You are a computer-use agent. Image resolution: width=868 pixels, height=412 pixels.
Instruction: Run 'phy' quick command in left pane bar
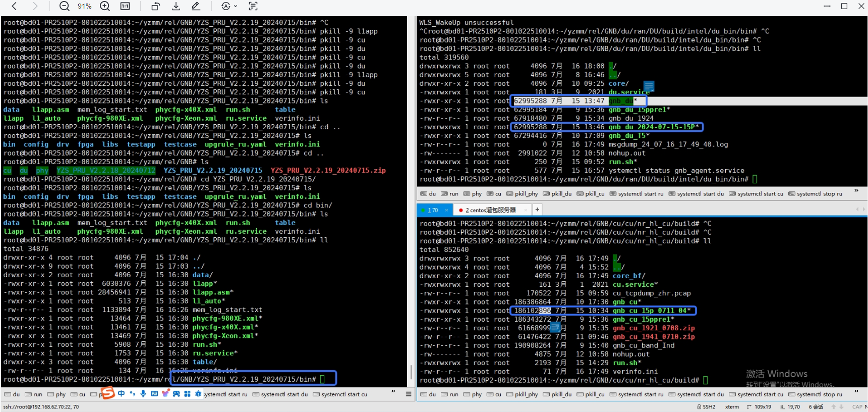pyautogui.click(x=56, y=394)
